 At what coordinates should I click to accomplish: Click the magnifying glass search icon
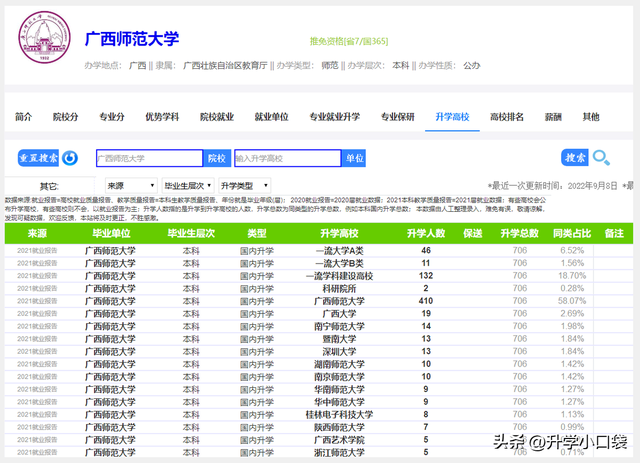[x=601, y=158]
